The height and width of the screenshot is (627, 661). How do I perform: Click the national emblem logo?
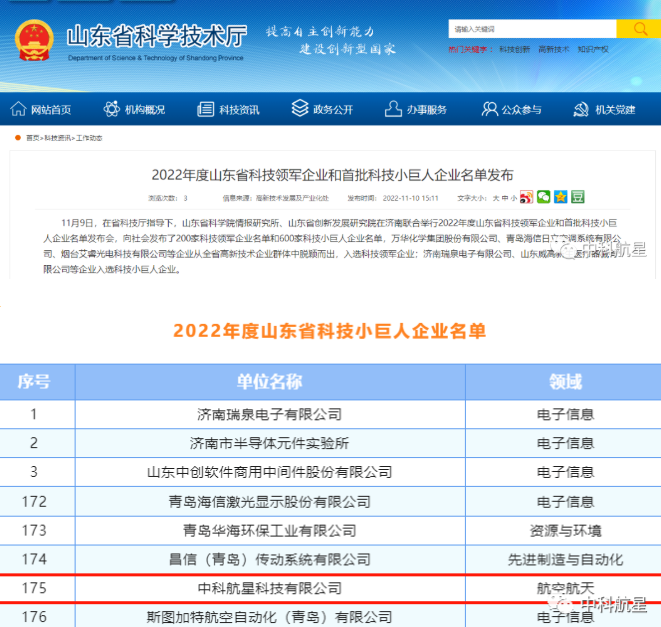pyautogui.click(x=34, y=40)
